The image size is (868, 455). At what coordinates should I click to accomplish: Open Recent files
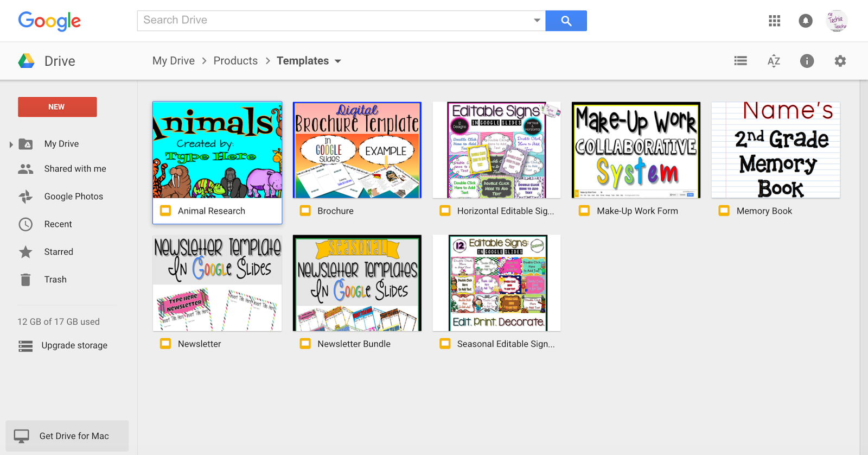tap(58, 224)
